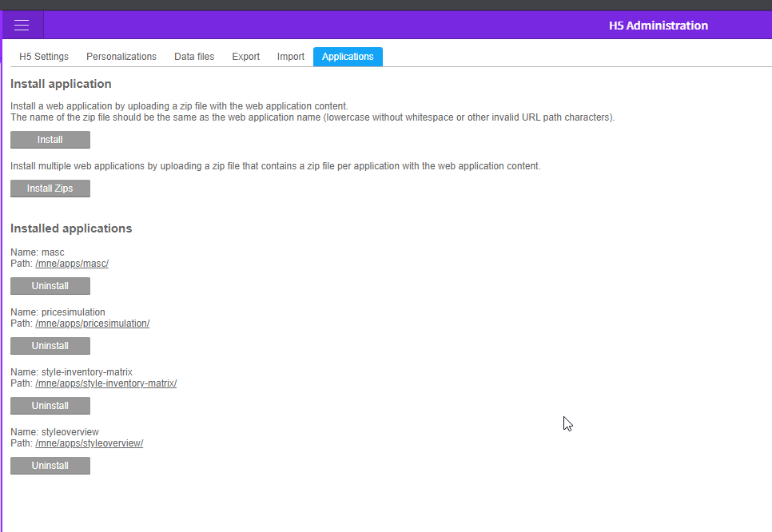Viewport: 772px width, 532px height.
Task: Uninstall the masc application
Action: click(x=50, y=286)
